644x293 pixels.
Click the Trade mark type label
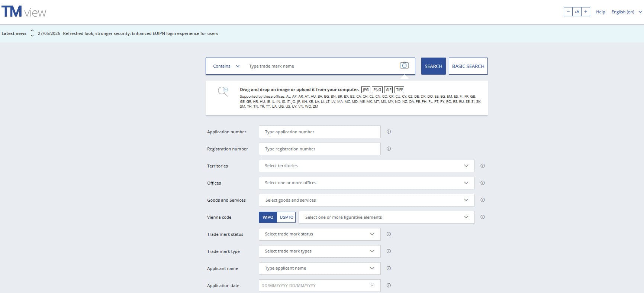pyautogui.click(x=223, y=251)
